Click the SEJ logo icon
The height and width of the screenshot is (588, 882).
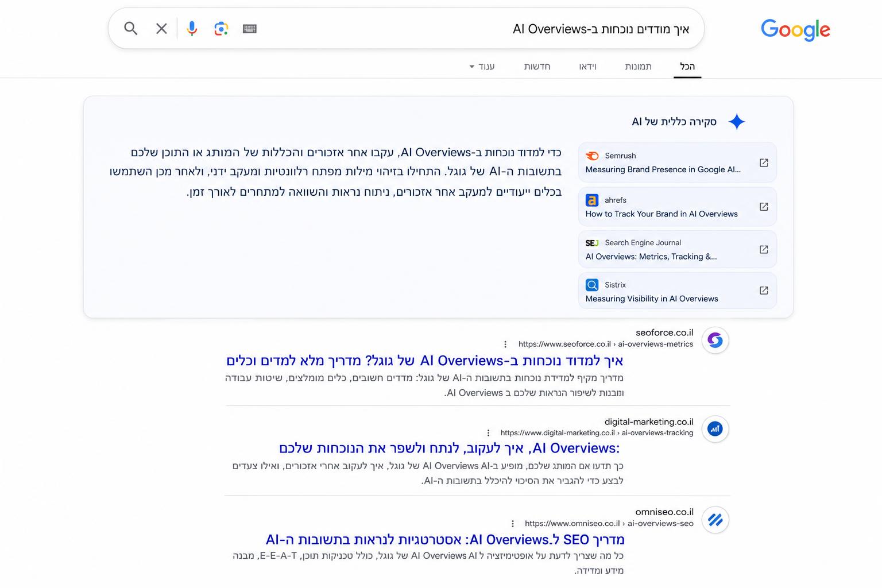click(x=592, y=243)
